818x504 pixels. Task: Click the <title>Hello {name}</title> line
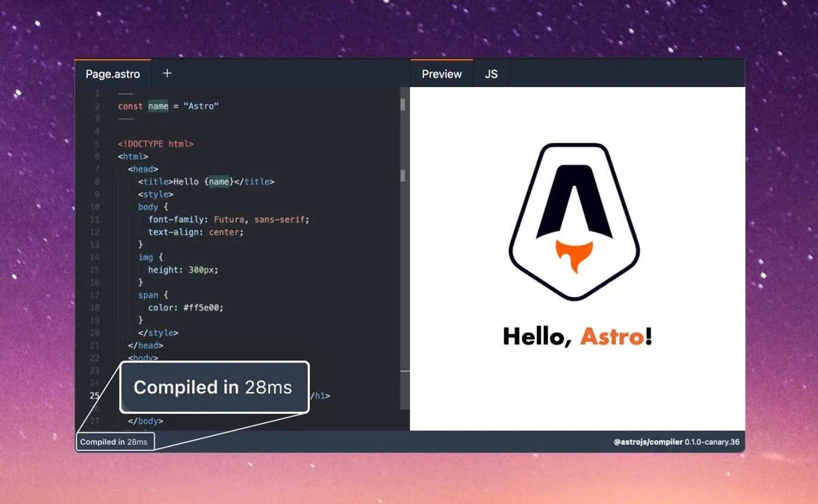[x=206, y=181]
